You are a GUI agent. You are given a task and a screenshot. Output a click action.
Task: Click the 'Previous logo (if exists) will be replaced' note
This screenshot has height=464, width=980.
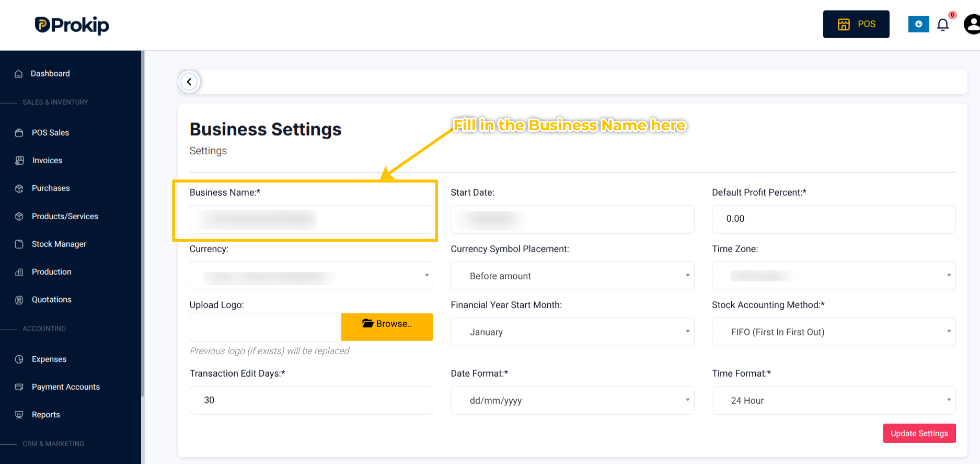pos(270,351)
